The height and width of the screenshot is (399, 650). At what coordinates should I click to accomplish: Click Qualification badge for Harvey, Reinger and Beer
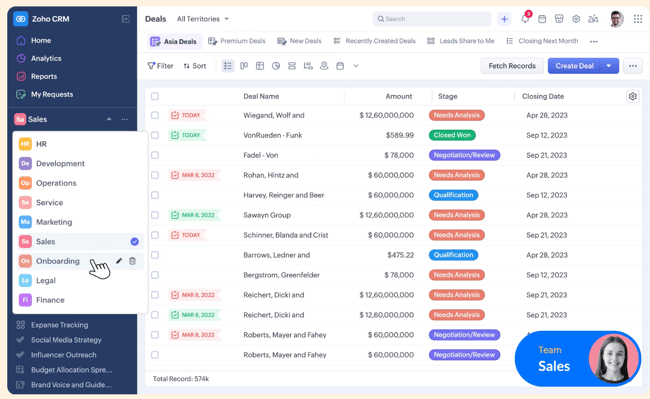(x=454, y=195)
